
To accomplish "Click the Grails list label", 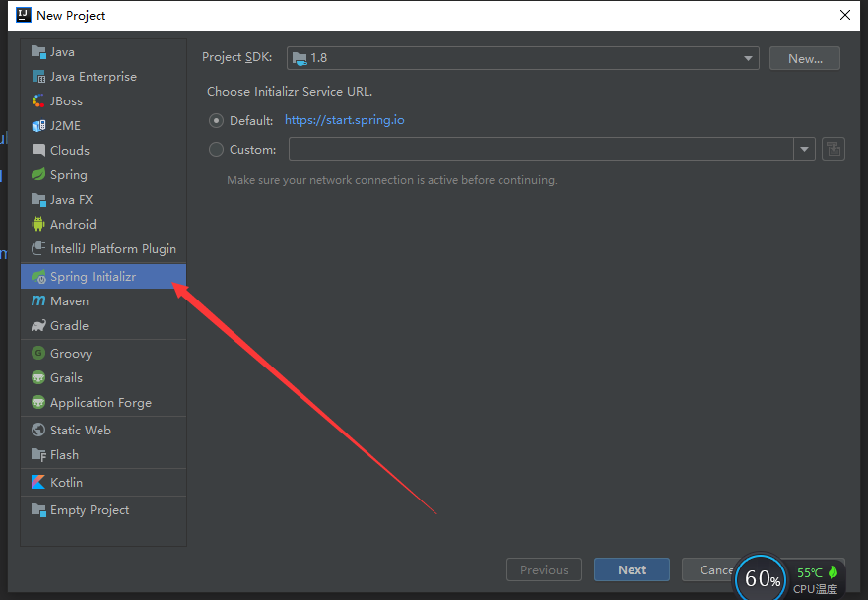I will (x=66, y=377).
